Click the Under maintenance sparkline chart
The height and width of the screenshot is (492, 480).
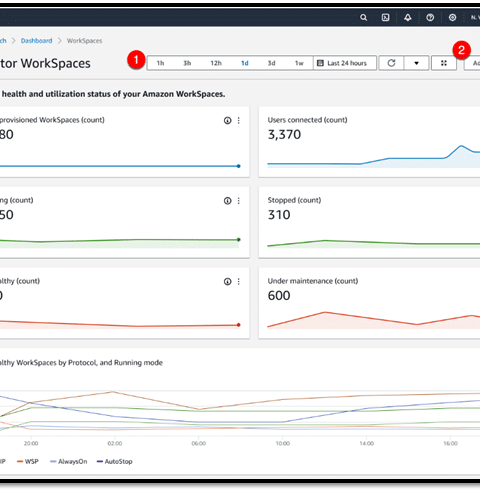[373, 320]
